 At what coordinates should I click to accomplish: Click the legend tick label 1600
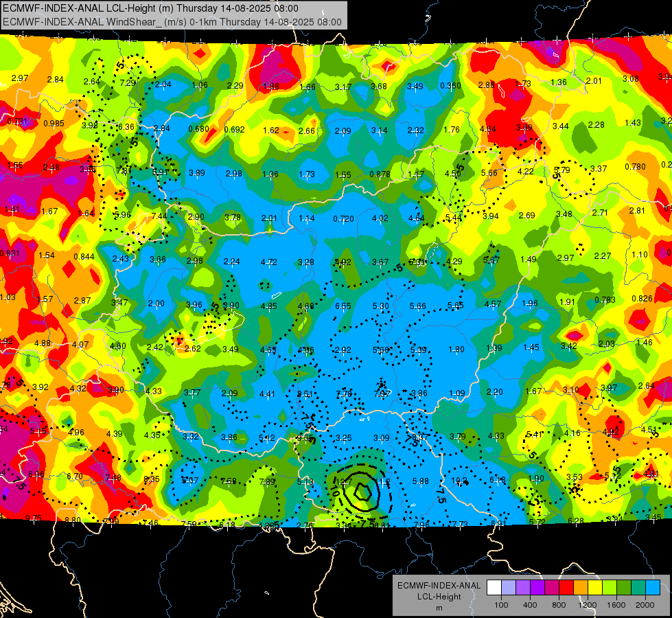coord(616,605)
